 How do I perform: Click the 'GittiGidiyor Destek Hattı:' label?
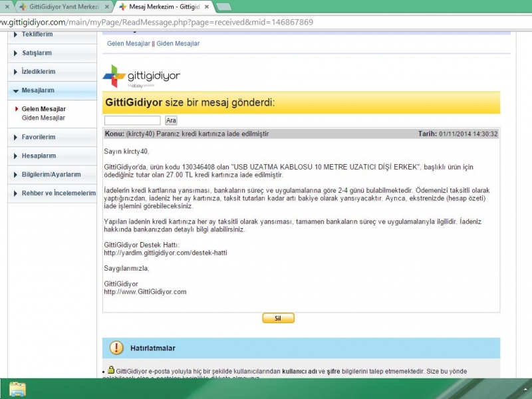point(142,245)
